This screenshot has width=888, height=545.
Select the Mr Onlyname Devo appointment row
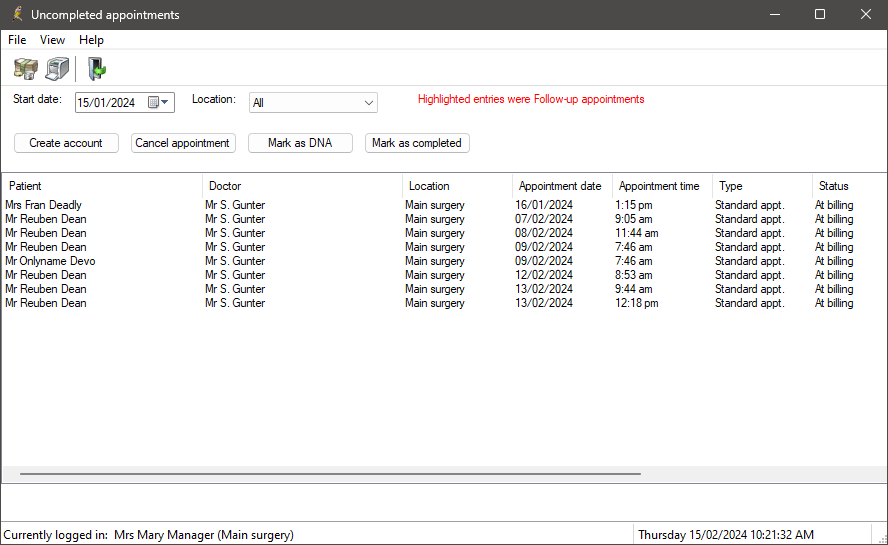click(x=50, y=261)
